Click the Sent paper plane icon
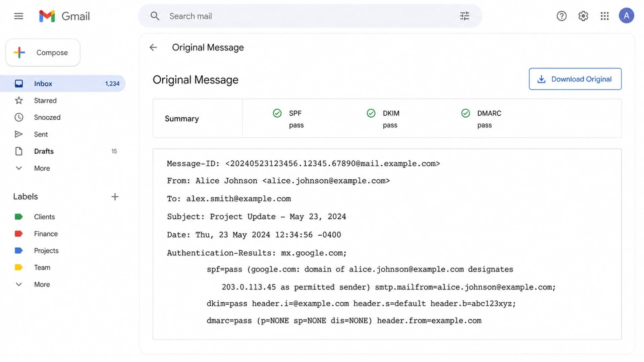The height and width of the screenshot is (362, 644). pos(19,134)
